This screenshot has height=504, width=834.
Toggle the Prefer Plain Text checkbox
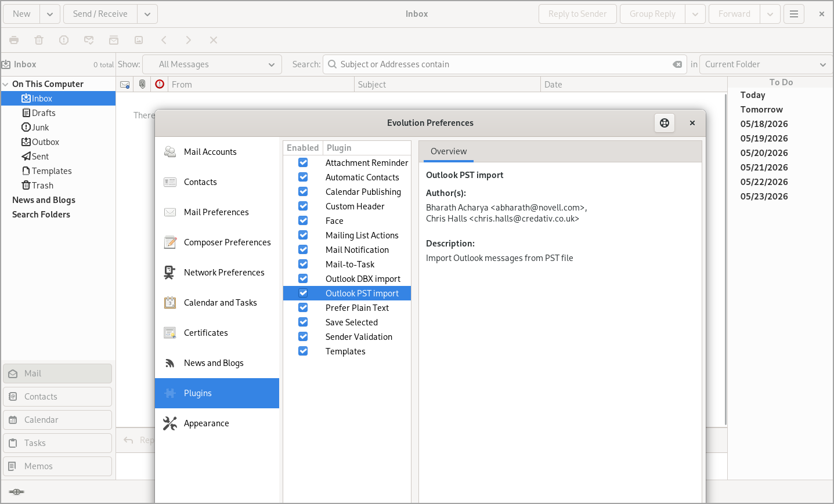[303, 307]
